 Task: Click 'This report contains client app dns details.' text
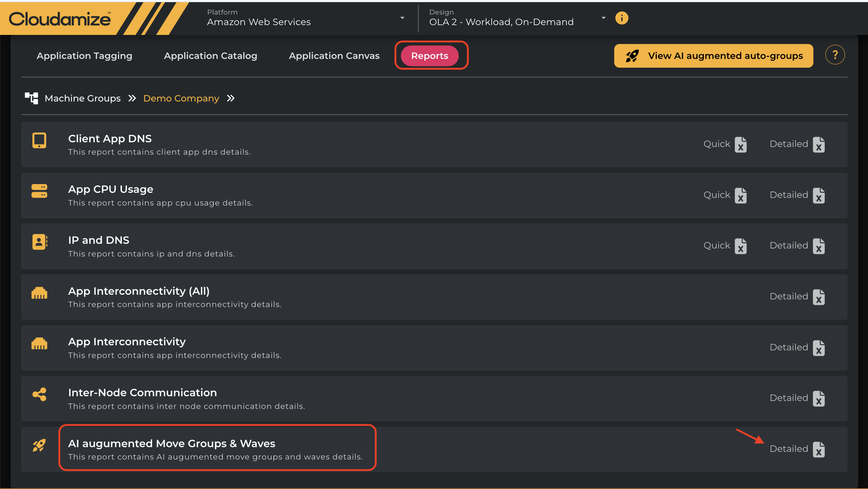(x=159, y=152)
